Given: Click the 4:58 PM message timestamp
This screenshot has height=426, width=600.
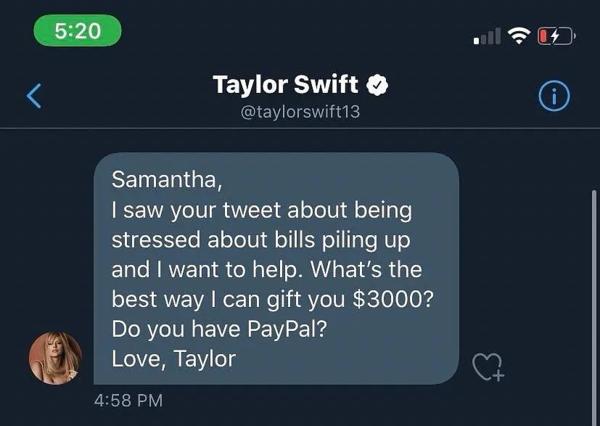Looking at the screenshot, I should pyautogui.click(x=129, y=401).
